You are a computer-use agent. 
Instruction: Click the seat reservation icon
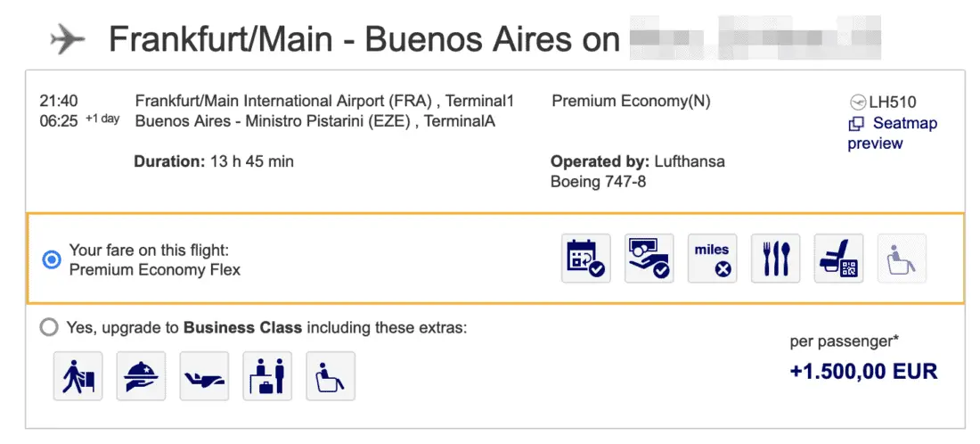(x=838, y=259)
